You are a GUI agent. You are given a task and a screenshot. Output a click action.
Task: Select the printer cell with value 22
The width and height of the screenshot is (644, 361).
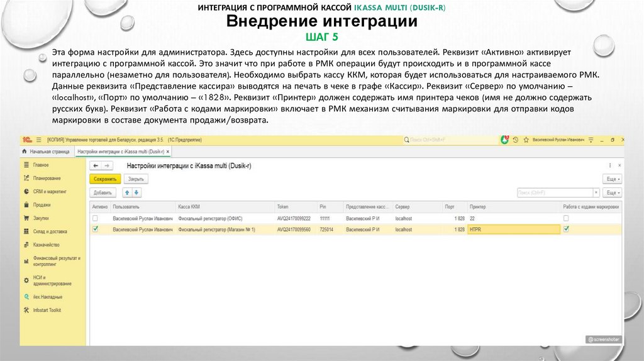(x=514, y=218)
